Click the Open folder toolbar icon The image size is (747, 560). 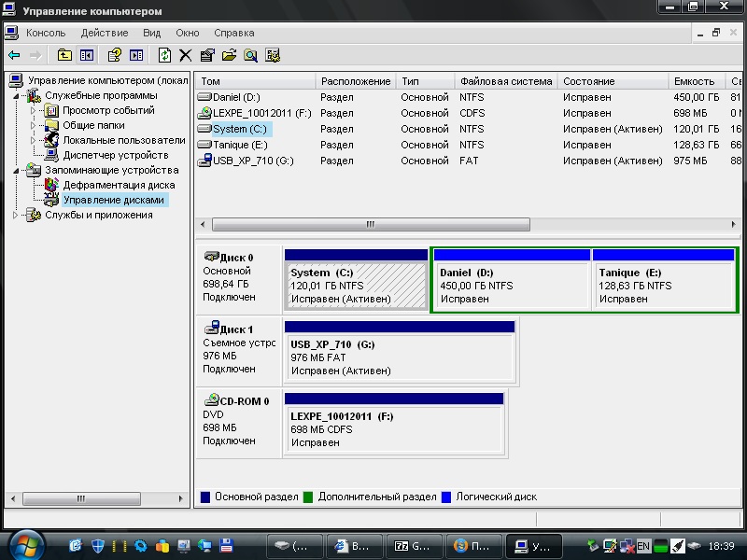tap(229, 56)
